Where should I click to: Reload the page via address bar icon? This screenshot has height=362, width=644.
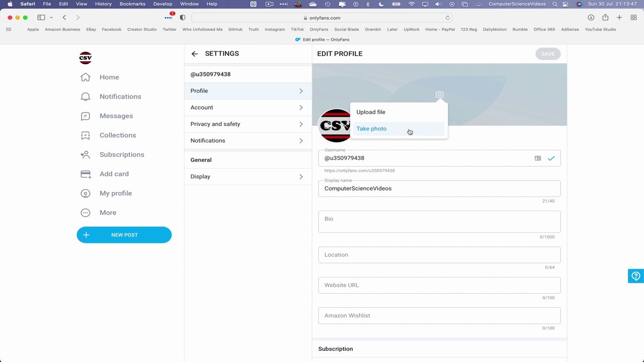[448, 18]
